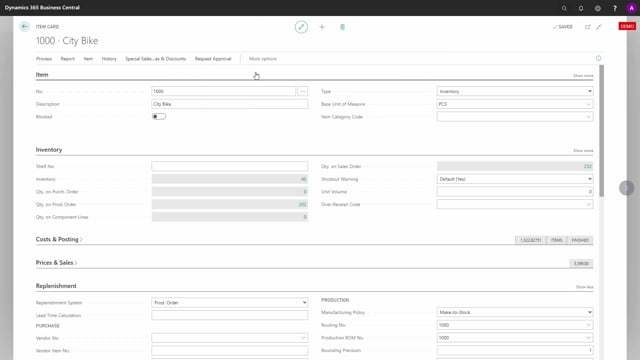This screenshot has height=360, width=640.
Task: Open Over-Receipt Code dropdown
Action: click(588, 204)
